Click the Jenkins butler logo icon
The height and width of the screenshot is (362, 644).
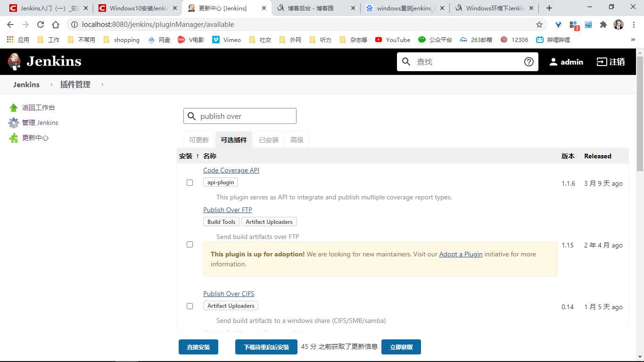tap(14, 62)
